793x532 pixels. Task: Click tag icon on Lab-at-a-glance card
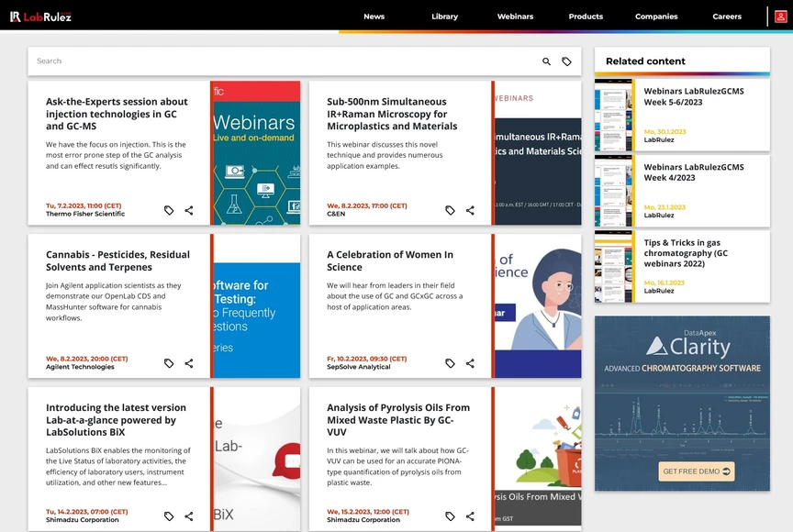tap(169, 516)
